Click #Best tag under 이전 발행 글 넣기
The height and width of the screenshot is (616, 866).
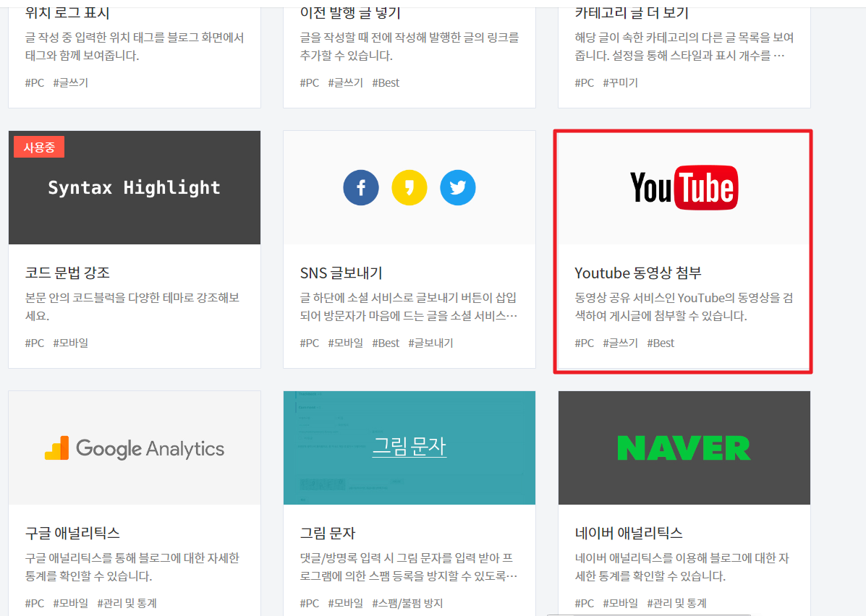coord(386,83)
